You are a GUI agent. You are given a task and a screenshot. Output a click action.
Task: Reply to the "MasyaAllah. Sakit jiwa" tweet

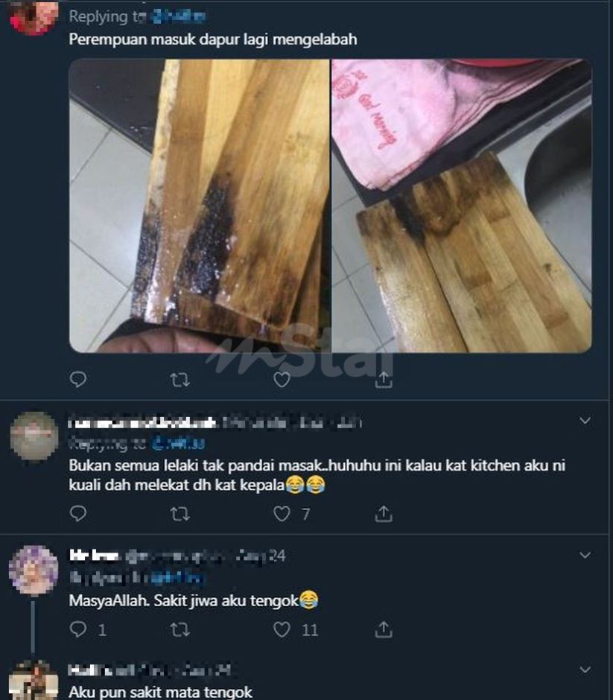(78, 630)
